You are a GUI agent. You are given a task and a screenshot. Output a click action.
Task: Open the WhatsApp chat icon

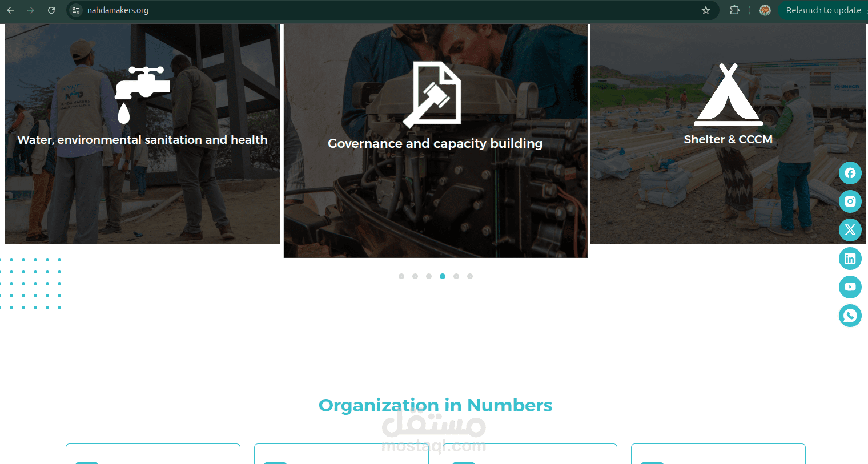click(850, 316)
